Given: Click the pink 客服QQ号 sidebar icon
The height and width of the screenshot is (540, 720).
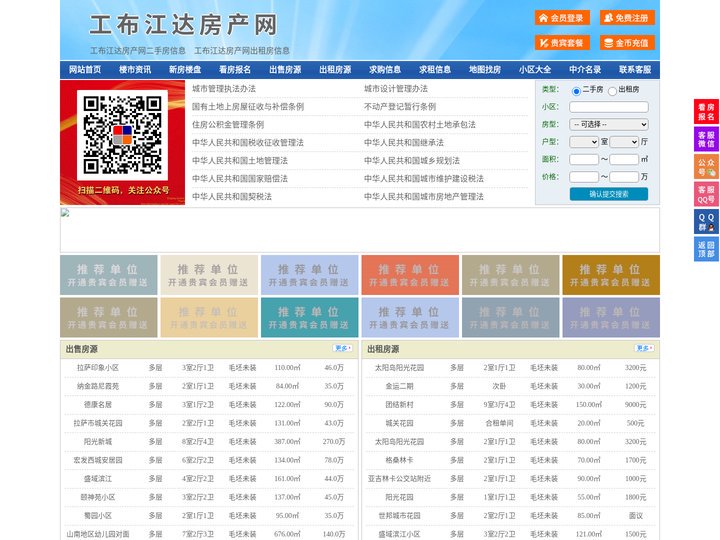Looking at the screenshot, I should (x=706, y=194).
